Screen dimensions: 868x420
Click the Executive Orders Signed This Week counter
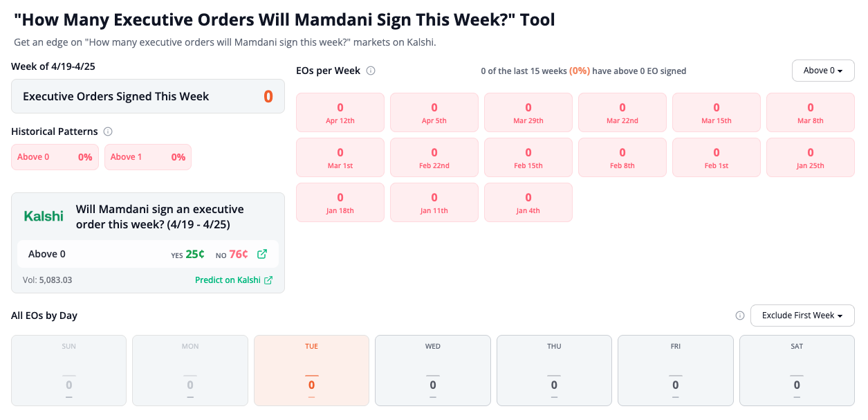[147, 96]
